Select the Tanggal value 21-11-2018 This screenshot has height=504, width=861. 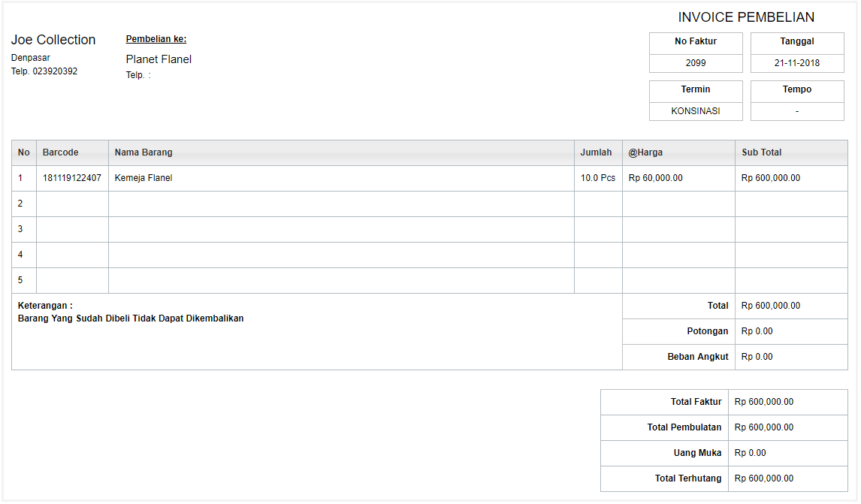[796, 63]
